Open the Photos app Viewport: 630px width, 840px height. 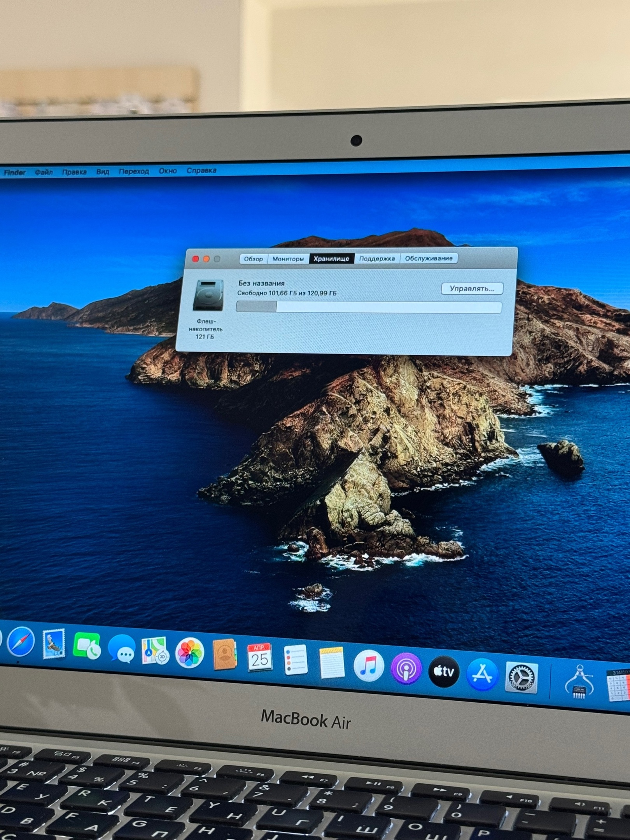(189, 653)
